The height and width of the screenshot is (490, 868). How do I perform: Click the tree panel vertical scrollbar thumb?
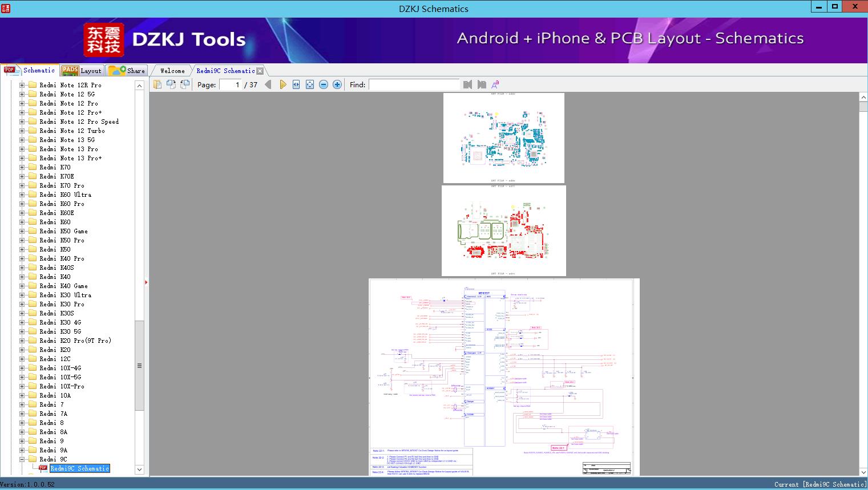click(x=139, y=366)
